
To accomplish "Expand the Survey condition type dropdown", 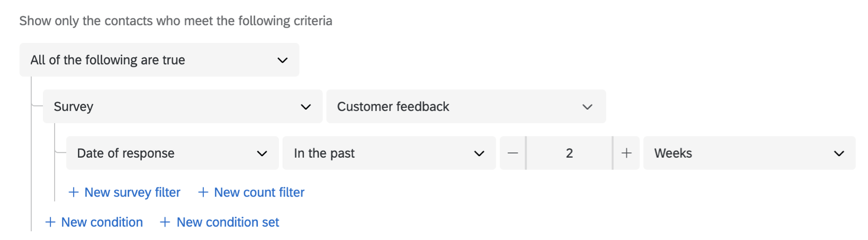I will pos(182,107).
